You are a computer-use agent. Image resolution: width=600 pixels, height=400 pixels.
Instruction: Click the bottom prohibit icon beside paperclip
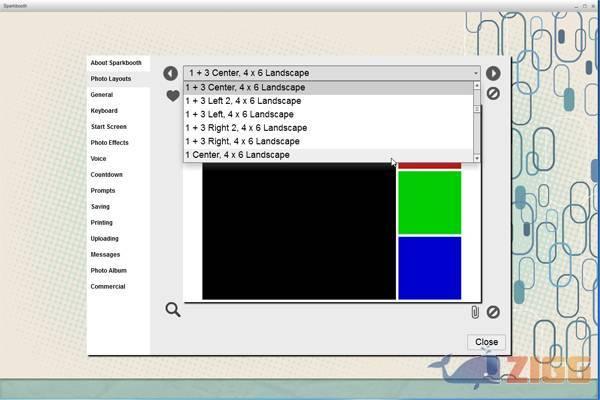[x=493, y=312]
